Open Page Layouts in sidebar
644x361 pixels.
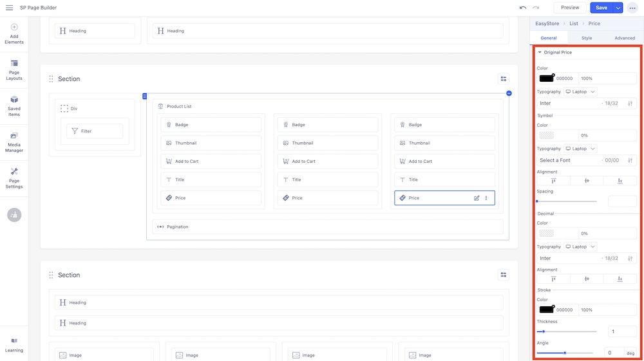click(x=14, y=70)
